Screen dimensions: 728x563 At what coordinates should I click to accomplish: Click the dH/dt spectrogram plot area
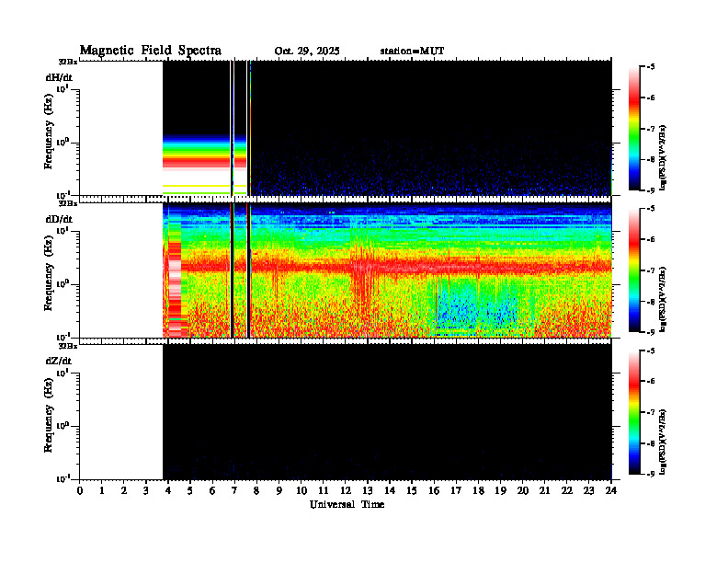(346, 128)
